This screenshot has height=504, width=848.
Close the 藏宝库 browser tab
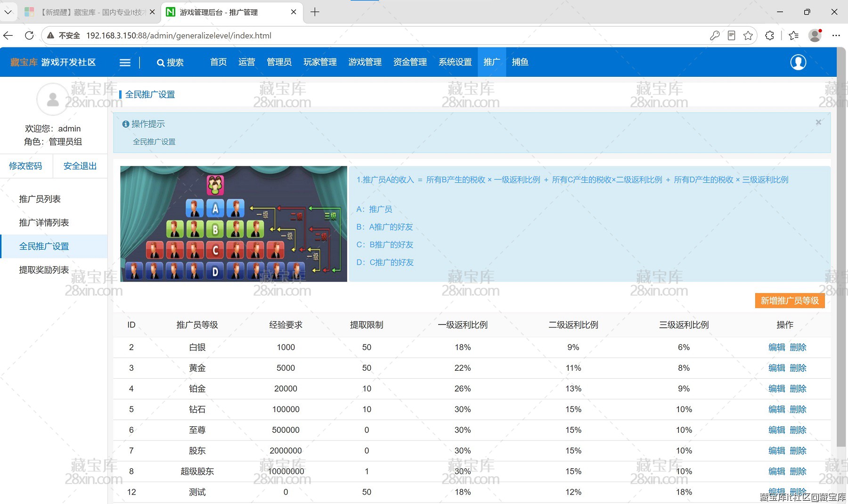tap(152, 12)
